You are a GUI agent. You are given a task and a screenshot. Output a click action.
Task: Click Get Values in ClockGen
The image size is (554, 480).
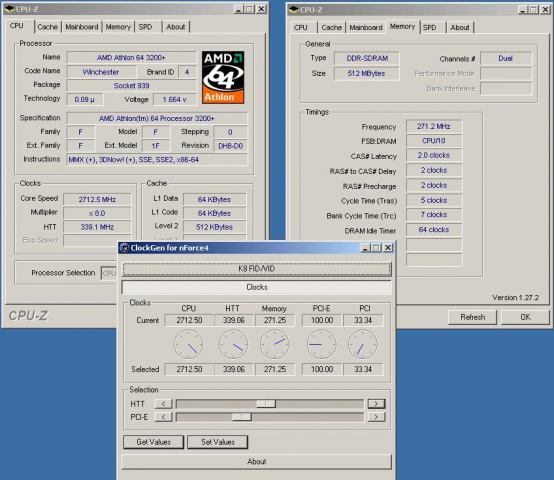click(x=154, y=442)
